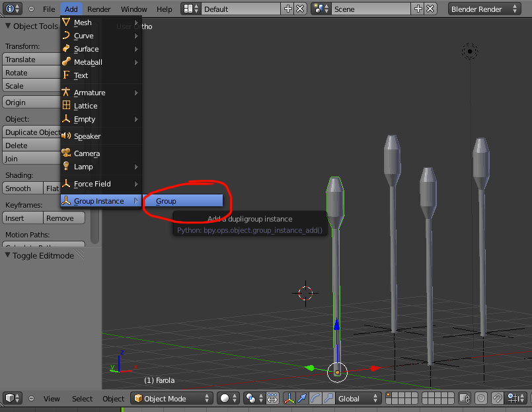Set shading to Smooth
Image resolution: width=532 pixels, height=412 pixels.
pos(22,188)
